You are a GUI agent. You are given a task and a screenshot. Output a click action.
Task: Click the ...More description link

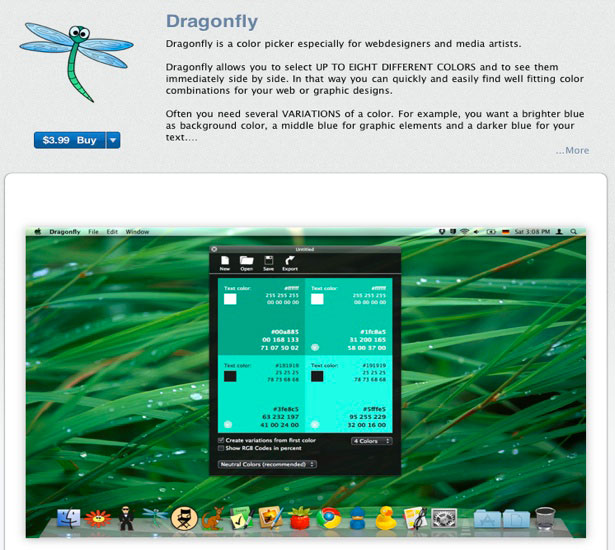click(x=572, y=150)
